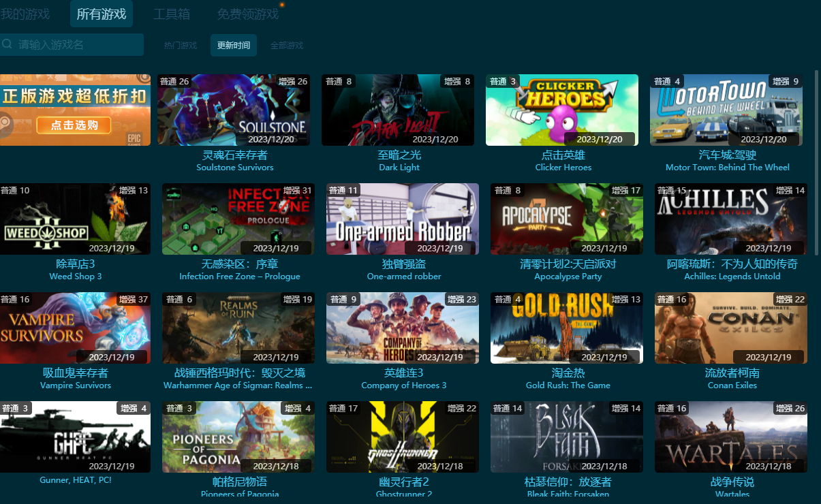Screen dimensions: 821x504
Task: Click 清零计划2:天启派对 title link
Action: point(568,264)
